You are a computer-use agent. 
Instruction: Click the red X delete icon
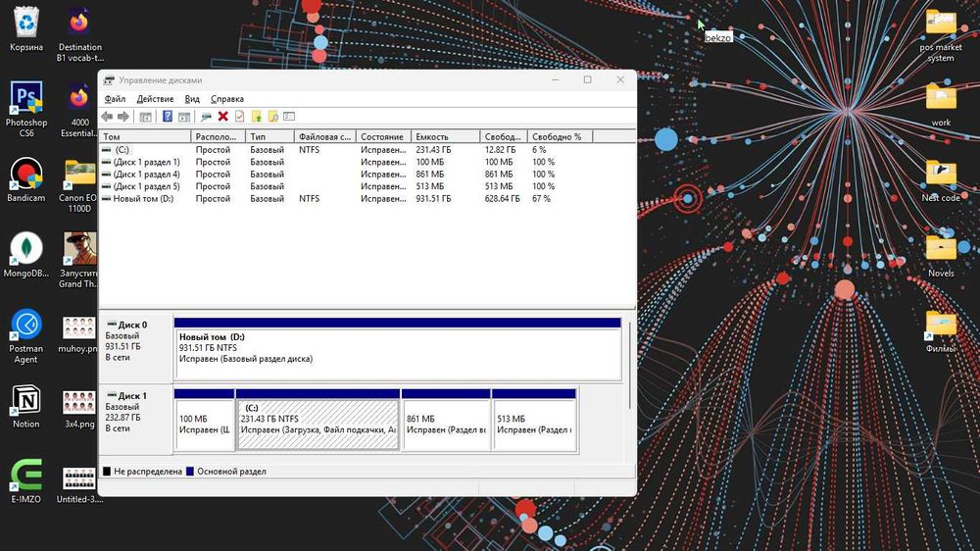click(x=222, y=117)
